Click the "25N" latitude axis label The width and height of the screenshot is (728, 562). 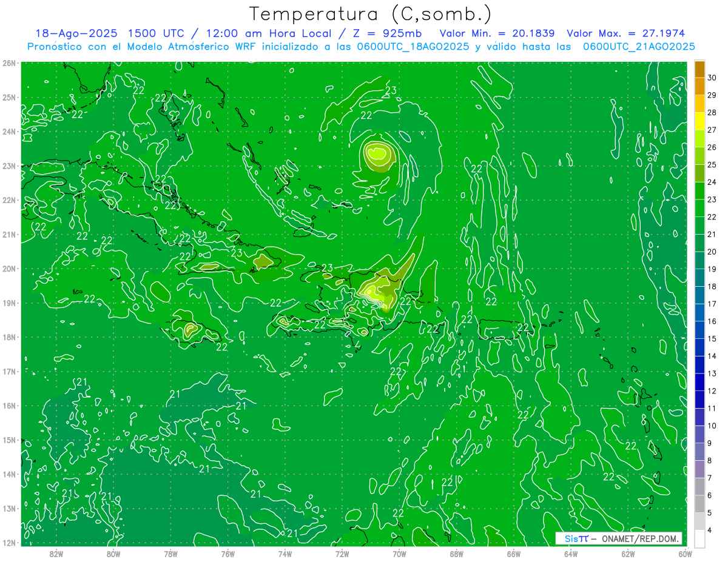(9, 97)
